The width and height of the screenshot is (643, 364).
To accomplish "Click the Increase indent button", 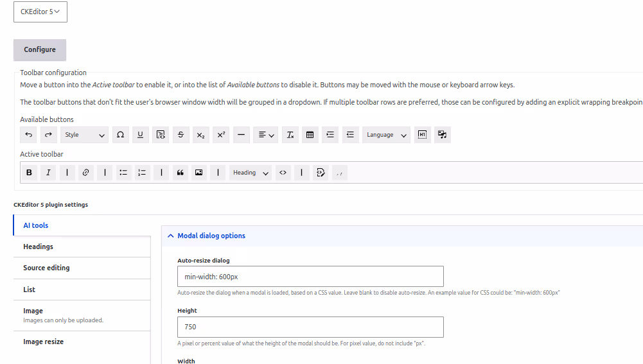I will click(330, 134).
